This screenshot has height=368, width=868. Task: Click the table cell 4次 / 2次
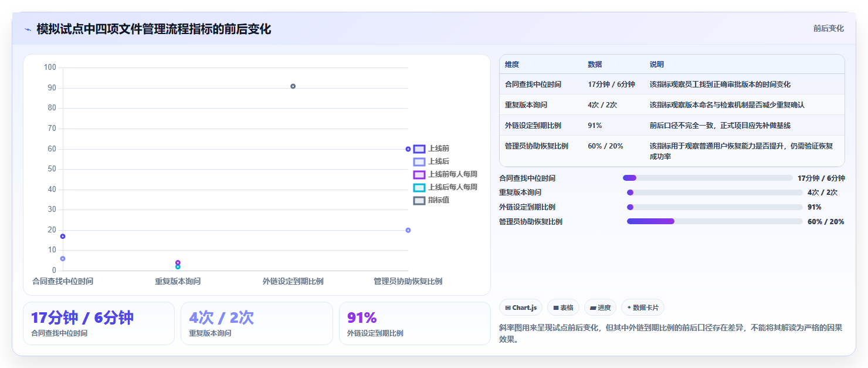pyautogui.click(x=602, y=105)
